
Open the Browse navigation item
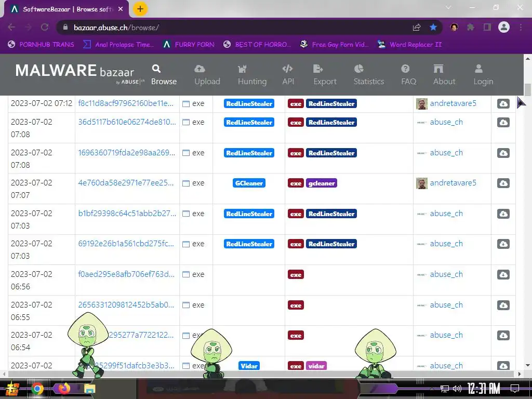164,75
